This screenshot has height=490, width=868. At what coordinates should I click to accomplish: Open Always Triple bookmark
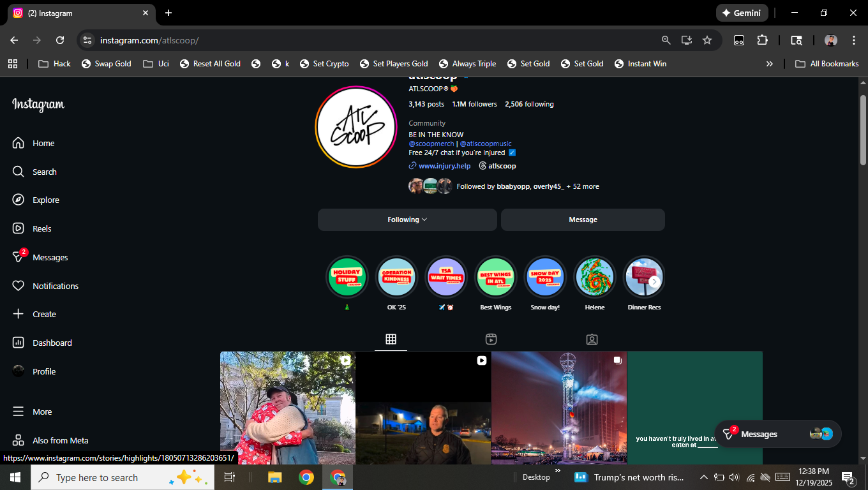pyautogui.click(x=467, y=64)
